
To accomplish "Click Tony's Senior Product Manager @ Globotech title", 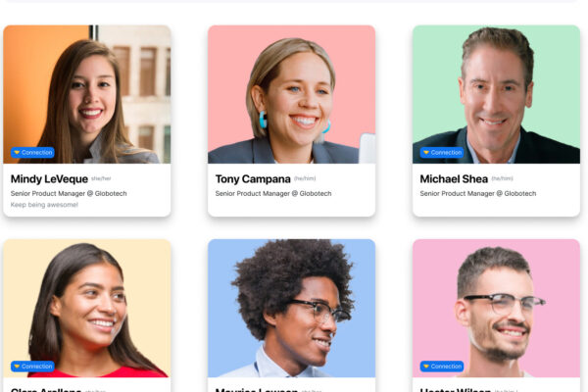I will pos(273,194).
